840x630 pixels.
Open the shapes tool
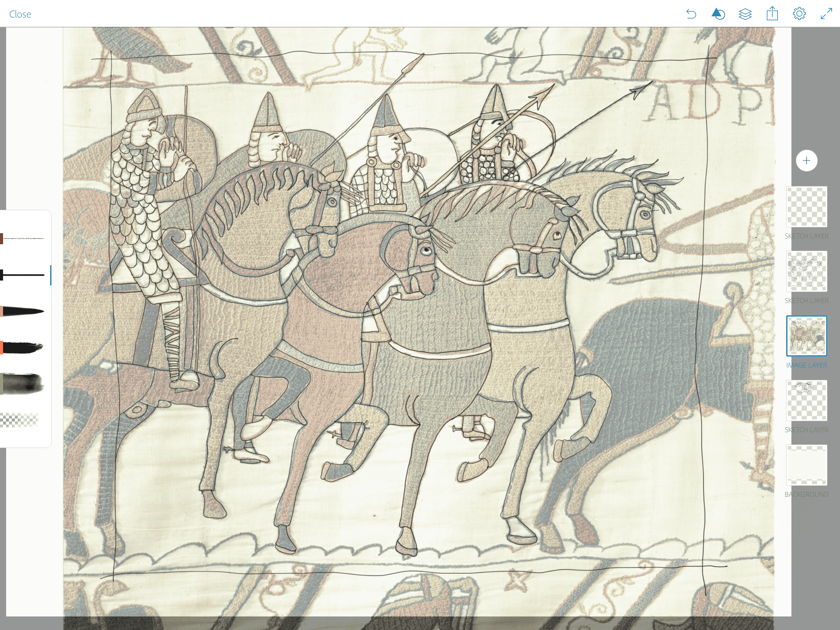(x=718, y=14)
